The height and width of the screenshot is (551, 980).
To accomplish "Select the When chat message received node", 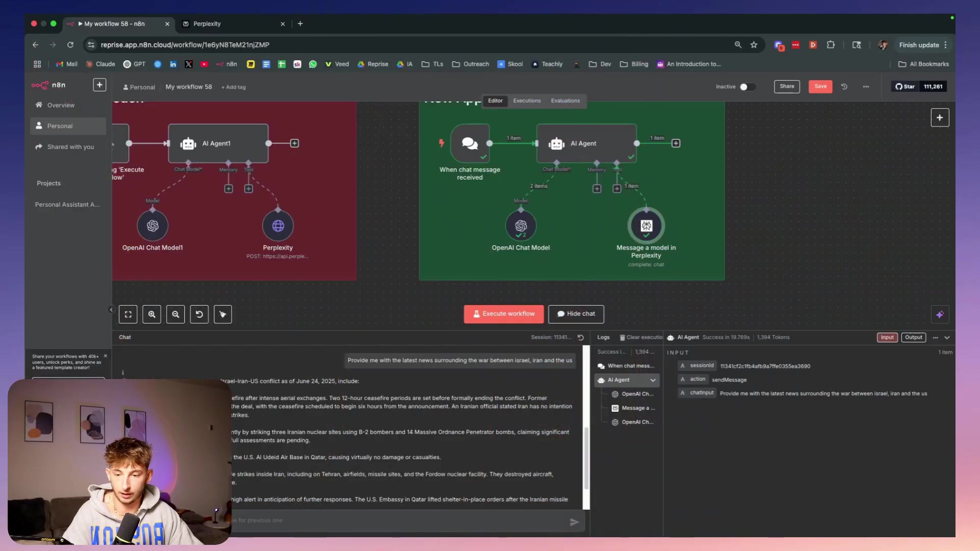I will (470, 143).
